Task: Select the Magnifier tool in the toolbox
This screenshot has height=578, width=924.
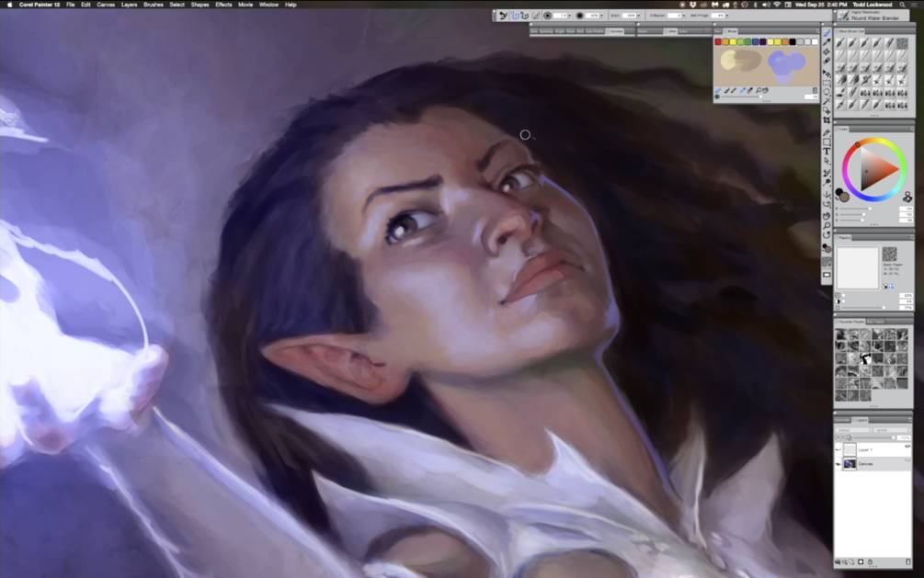Action: [827, 225]
